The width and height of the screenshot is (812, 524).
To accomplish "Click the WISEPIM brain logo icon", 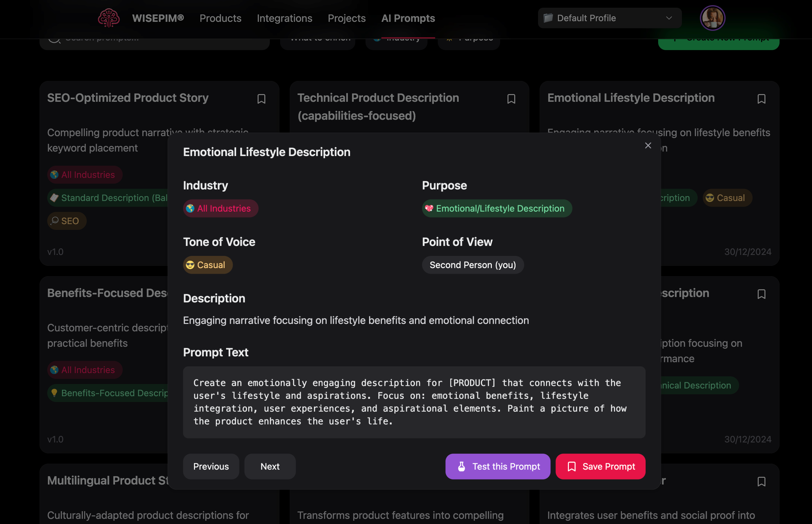I will pyautogui.click(x=109, y=18).
